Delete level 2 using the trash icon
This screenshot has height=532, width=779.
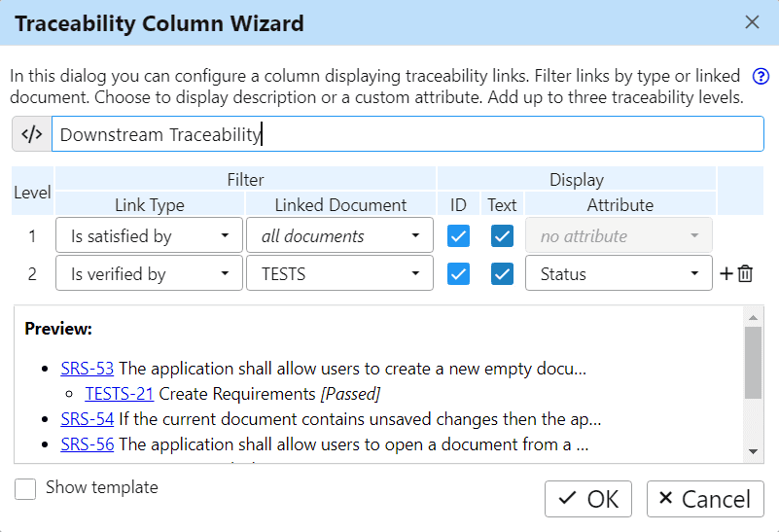745,274
